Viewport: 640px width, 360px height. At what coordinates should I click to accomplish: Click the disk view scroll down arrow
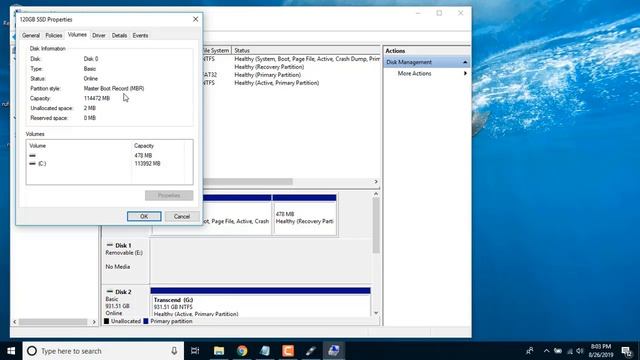pyautogui.click(x=376, y=313)
